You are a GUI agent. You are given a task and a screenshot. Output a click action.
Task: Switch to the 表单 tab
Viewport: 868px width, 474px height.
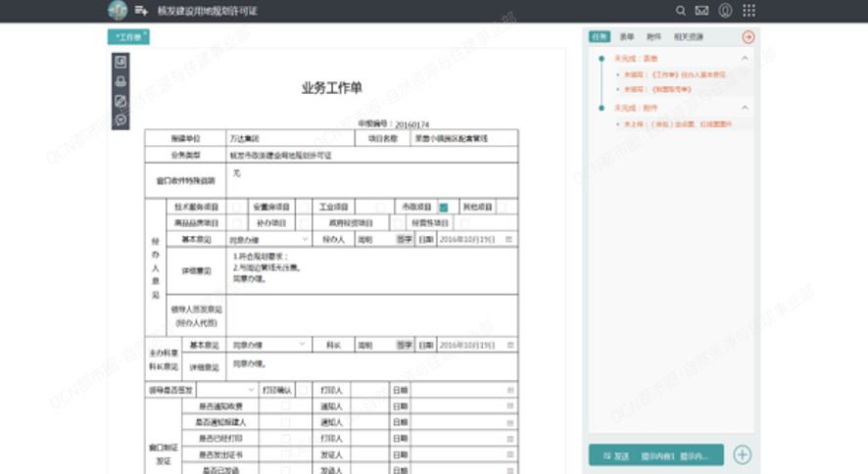pyautogui.click(x=627, y=36)
